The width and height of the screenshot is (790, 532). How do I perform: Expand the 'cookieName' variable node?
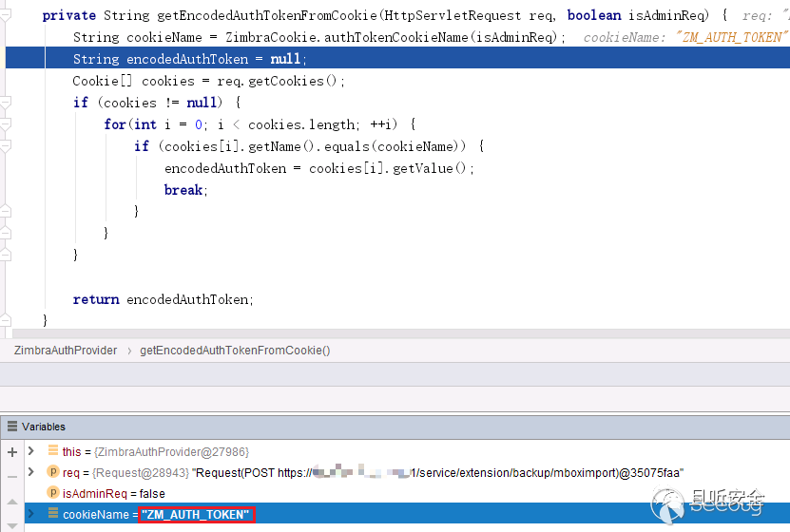coord(31,513)
